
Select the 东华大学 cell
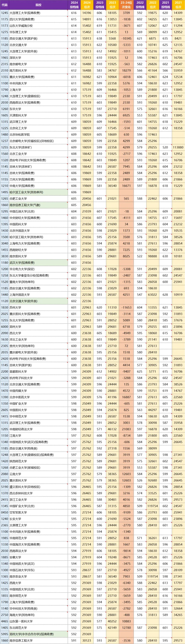click(38, 109)
